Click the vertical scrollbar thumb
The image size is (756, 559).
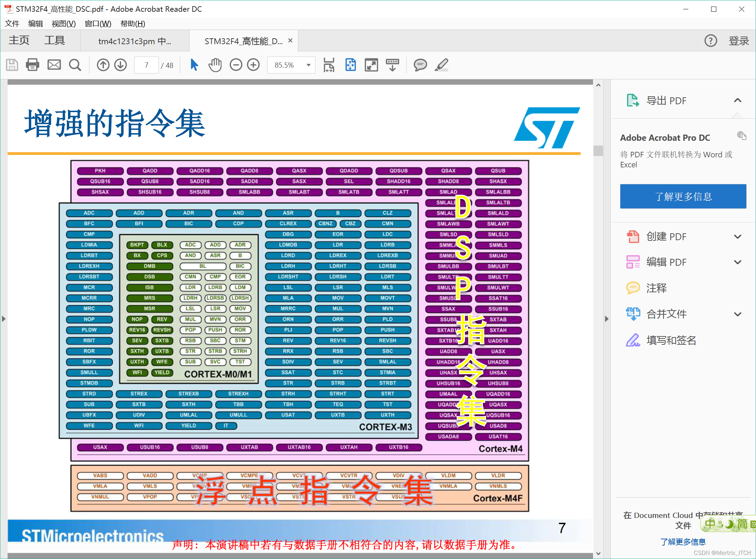tap(598, 150)
